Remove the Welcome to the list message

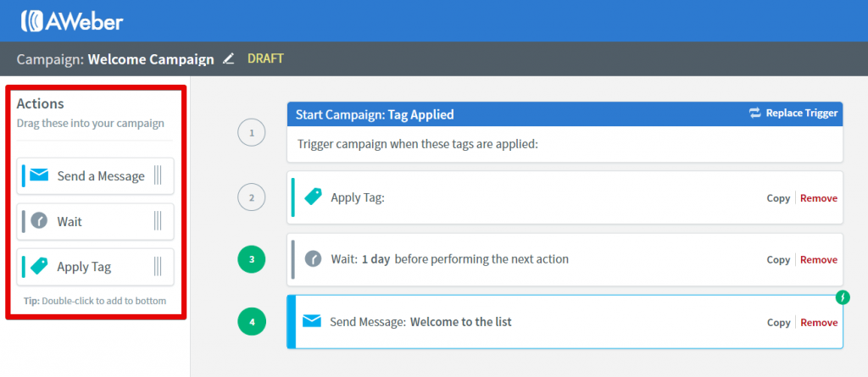tap(819, 322)
